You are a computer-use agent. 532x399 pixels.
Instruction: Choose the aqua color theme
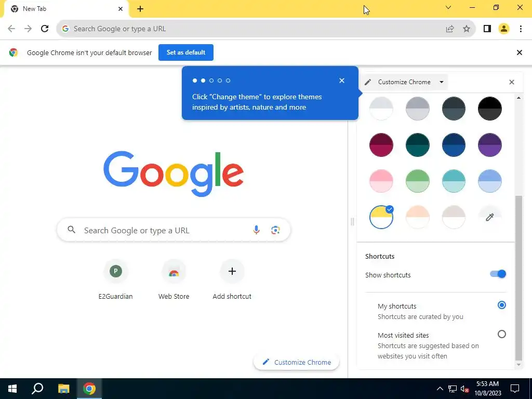(x=454, y=181)
